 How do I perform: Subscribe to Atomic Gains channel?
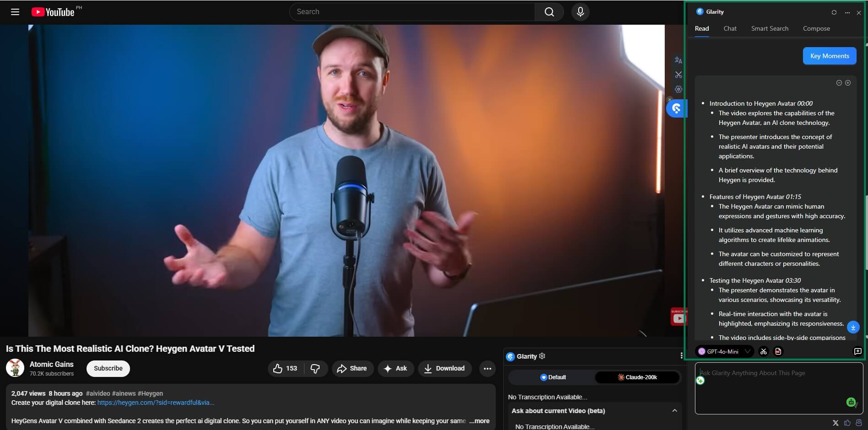tap(108, 369)
